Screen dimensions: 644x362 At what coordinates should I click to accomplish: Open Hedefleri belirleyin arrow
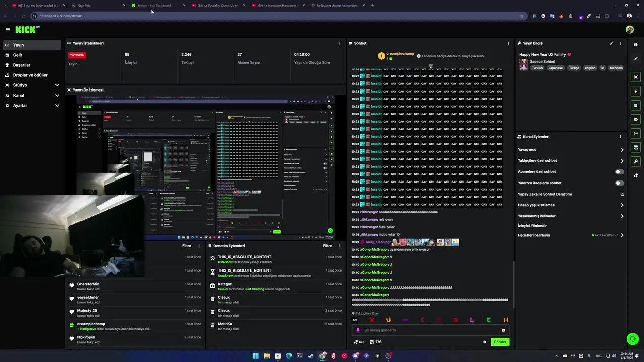(622, 235)
